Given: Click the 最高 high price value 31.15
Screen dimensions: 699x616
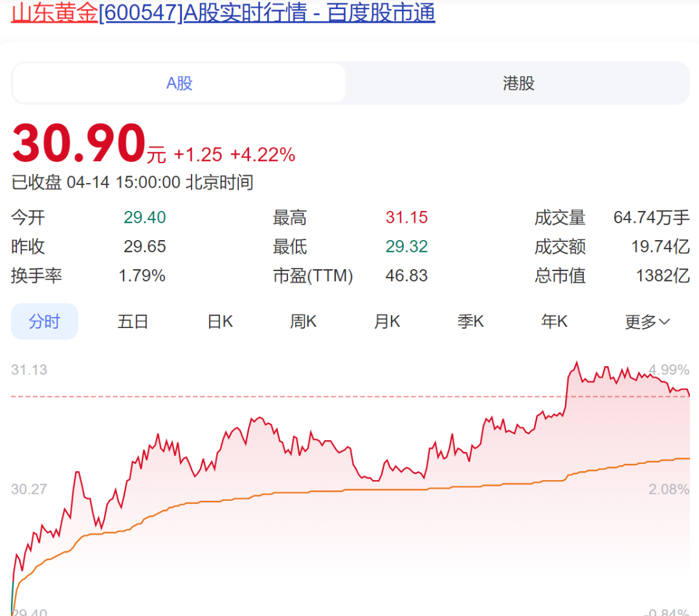Looking at the screenshot, I should [x=406, y=218].
